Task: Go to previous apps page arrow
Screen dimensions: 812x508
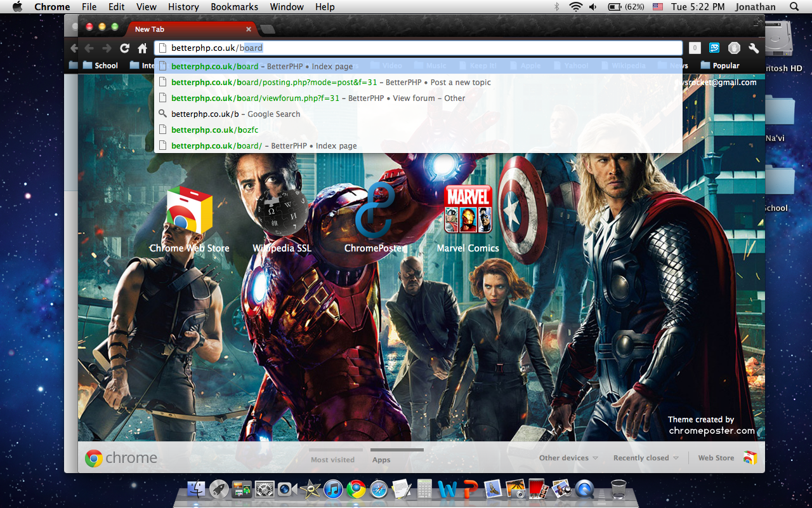Action: (x=107, y=260)
